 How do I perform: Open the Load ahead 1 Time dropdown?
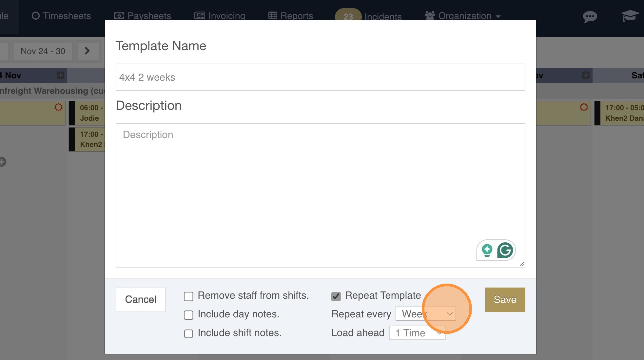(417, 333)
